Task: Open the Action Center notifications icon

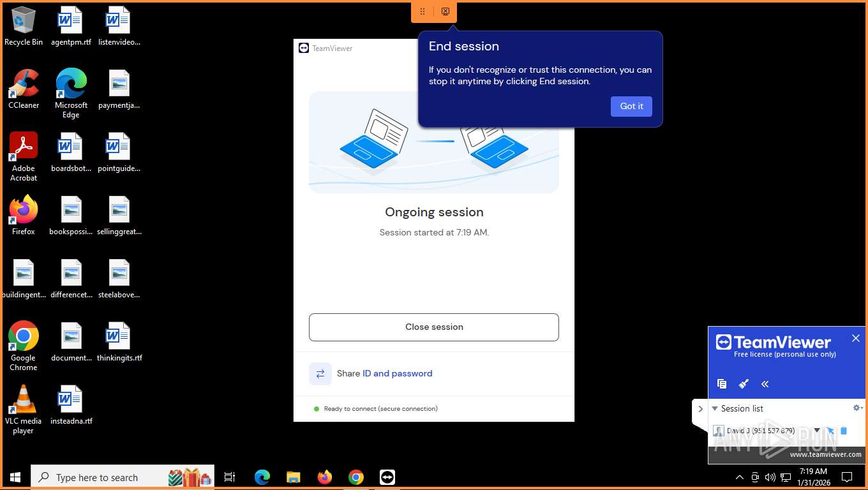Action: click(x=847, y=477)
